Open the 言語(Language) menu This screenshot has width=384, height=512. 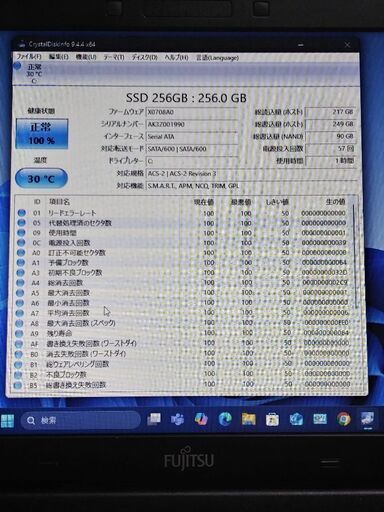[x=217, y=58]
